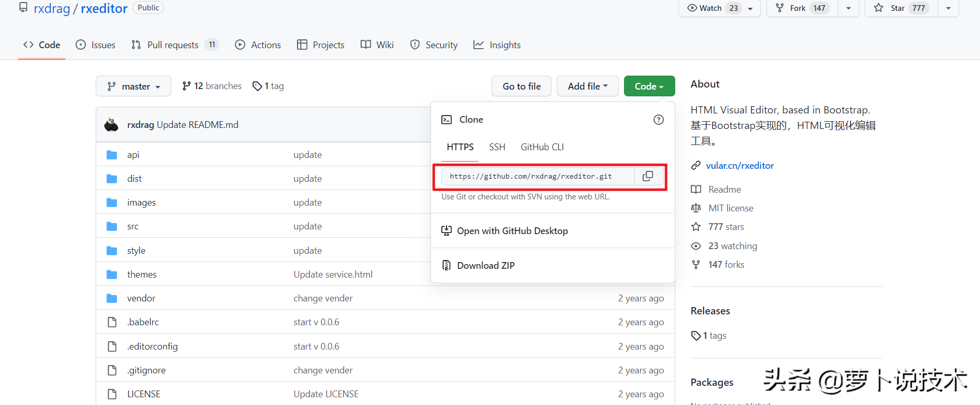Click the link icon beside vular.cn/rxeditor
This screenshot has height=405, width=980.
[x=696, y=166]
